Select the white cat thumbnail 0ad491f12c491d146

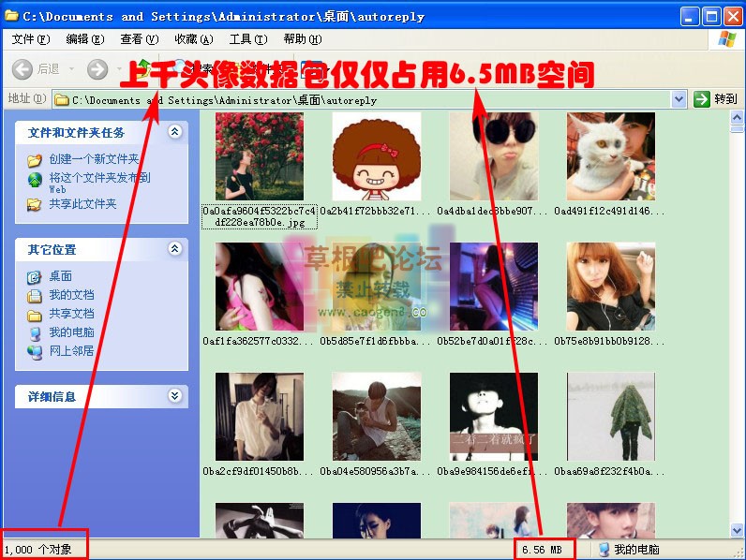[x=611, y=156]
